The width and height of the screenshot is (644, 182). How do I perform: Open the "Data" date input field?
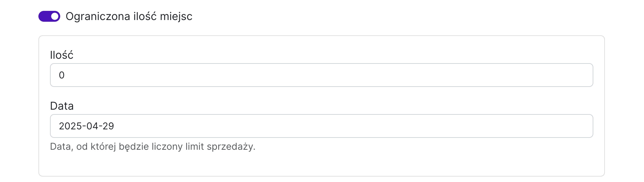click(x=321, y=126)
